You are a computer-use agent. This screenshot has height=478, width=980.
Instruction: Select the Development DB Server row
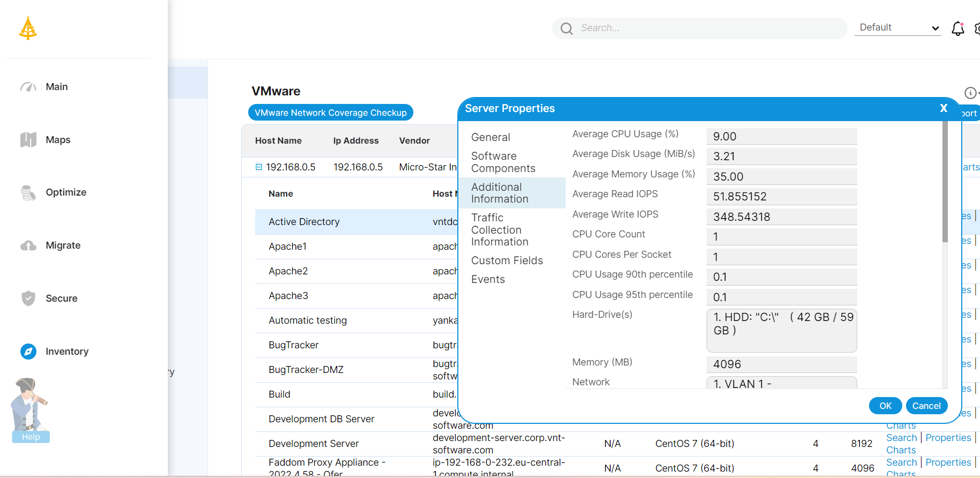coord(357,419)
